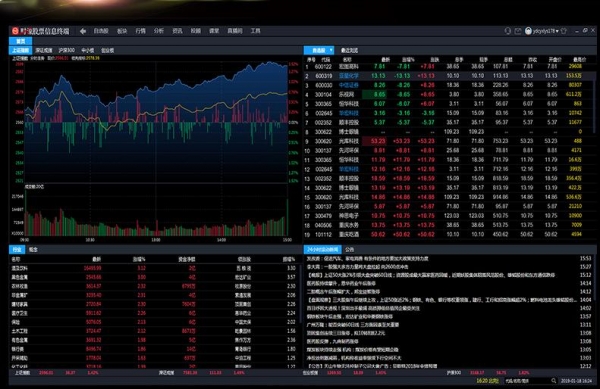Switch to the 中小板 index tab

pos(88,50)
